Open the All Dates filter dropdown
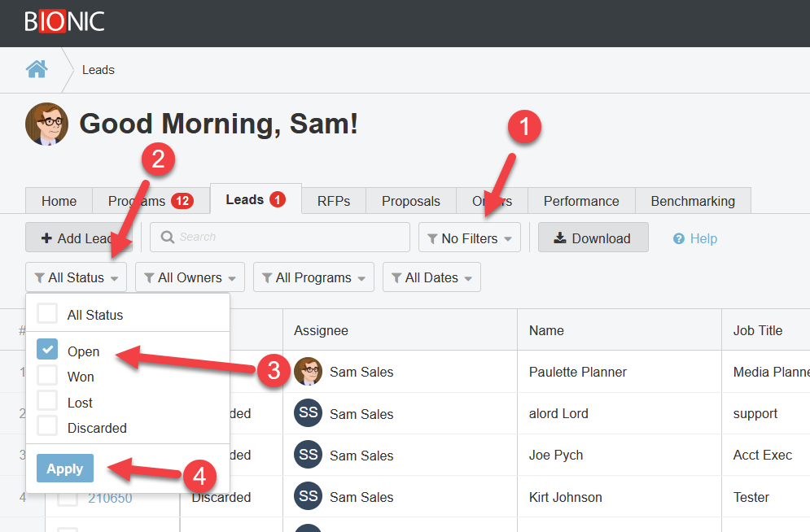The width and height of the screenshot is (810, 532). tap(431, 277)
